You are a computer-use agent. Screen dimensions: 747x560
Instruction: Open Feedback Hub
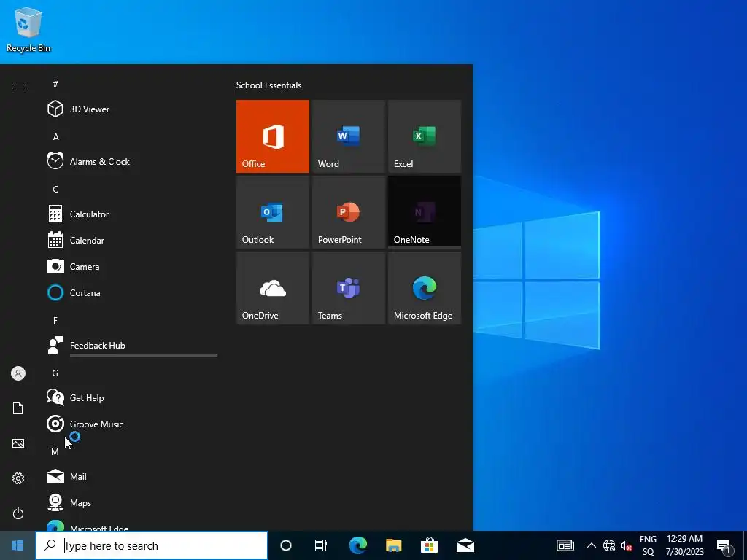131,345
